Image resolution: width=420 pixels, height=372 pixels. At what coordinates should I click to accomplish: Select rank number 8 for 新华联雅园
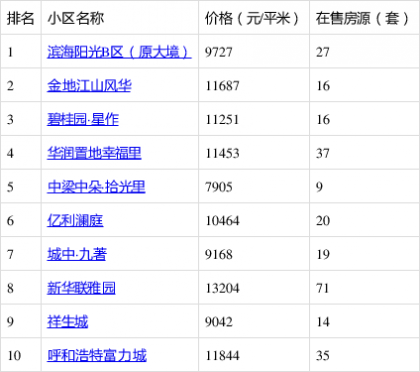coord(10,288)
